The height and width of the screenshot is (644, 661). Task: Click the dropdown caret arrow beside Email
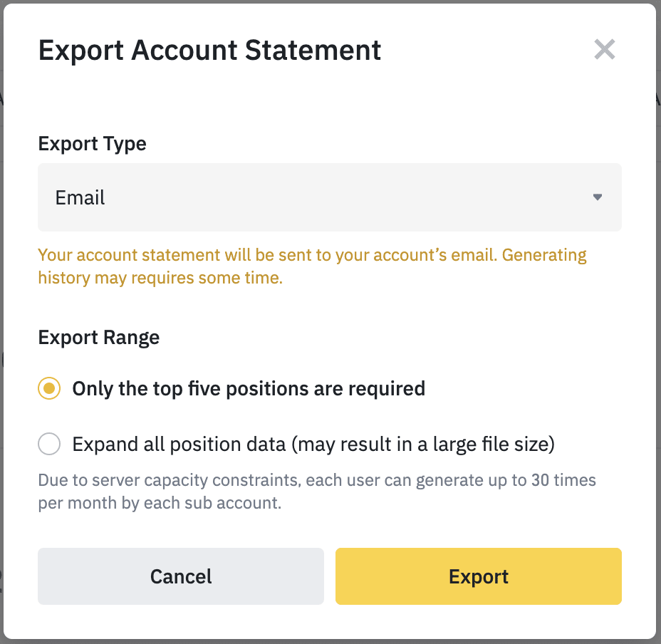pos(598,197)
